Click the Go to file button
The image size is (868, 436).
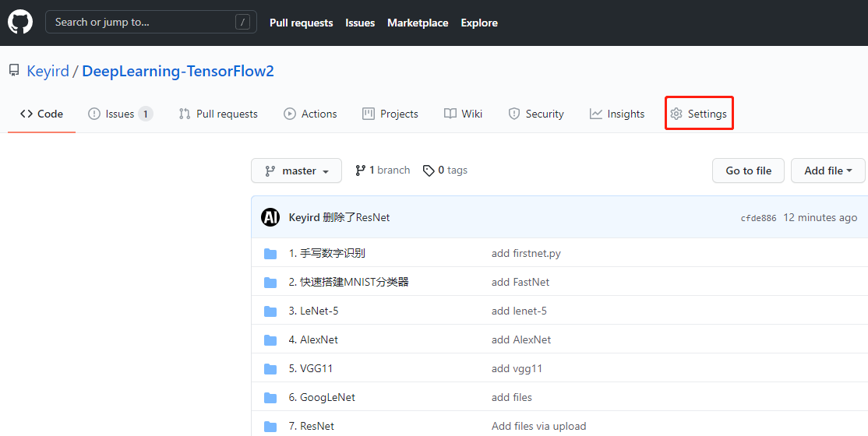[x=749, y=171]
